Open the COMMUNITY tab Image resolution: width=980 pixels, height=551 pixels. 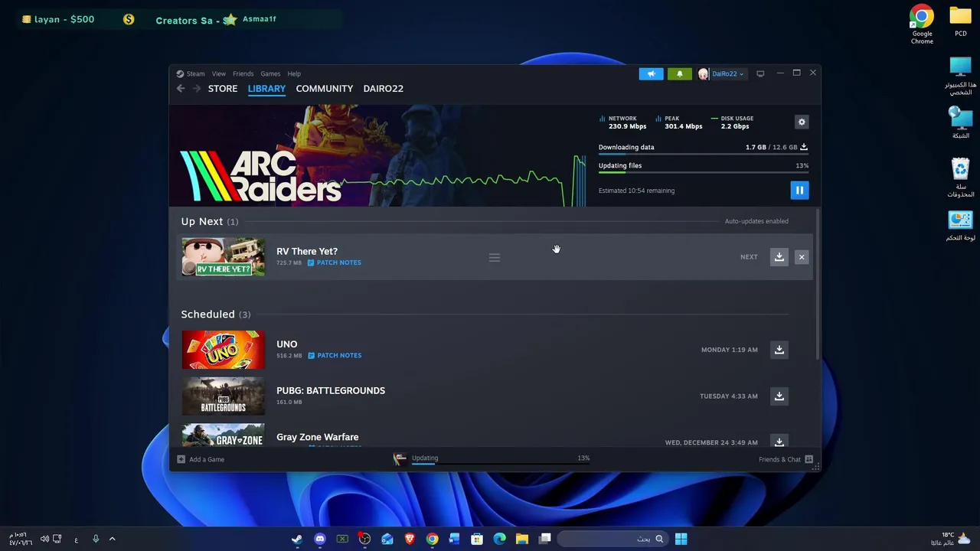(325, 89)
